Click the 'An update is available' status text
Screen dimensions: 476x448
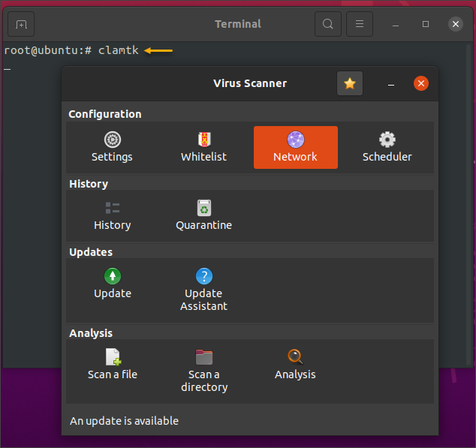point(124,421)
